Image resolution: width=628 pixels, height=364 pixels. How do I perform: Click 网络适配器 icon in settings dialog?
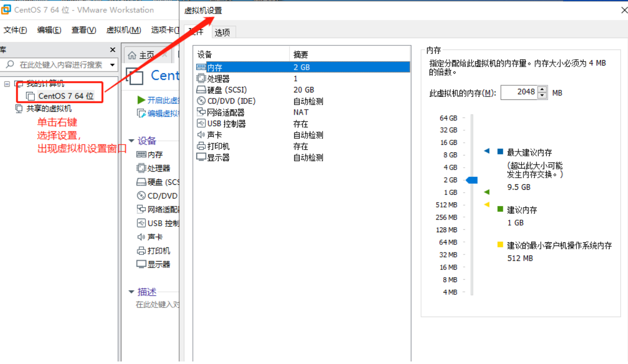[201, 112]
